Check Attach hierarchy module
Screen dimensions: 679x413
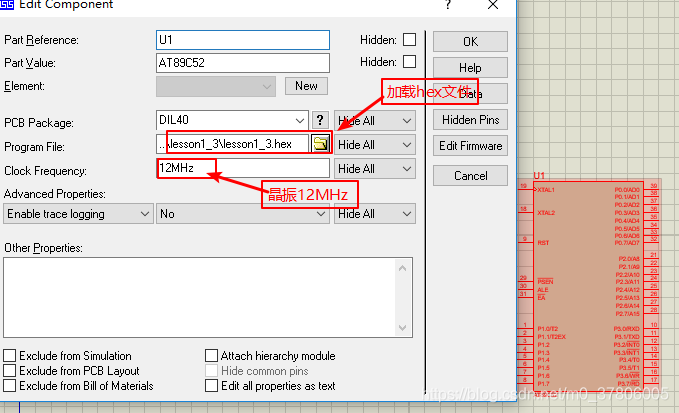coord(211,356)
